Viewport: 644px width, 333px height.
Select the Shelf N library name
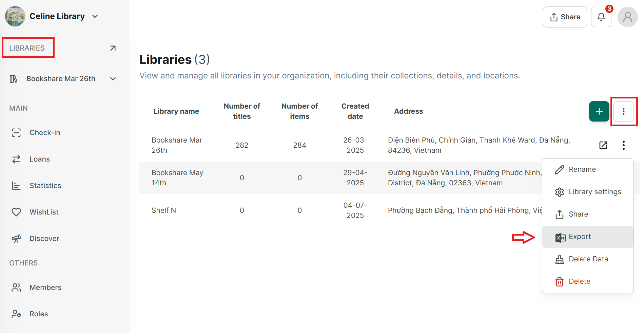click(164, 210)
